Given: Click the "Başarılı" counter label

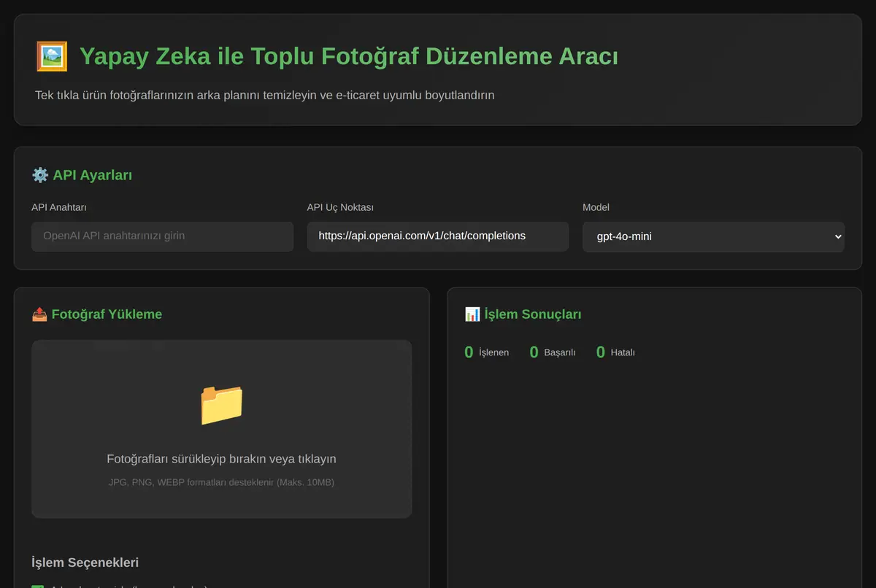Looking at the screenshot, I should coord(560,352).
